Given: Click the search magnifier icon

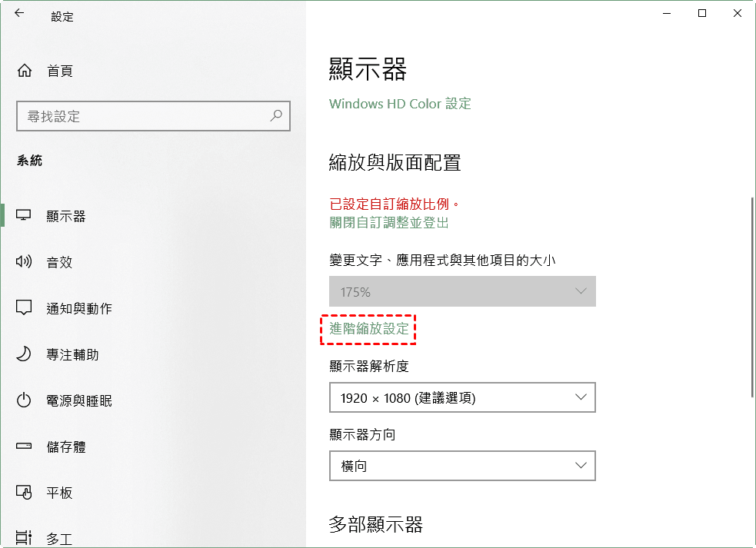Looking at the screenshot, I should click(276, 116).
